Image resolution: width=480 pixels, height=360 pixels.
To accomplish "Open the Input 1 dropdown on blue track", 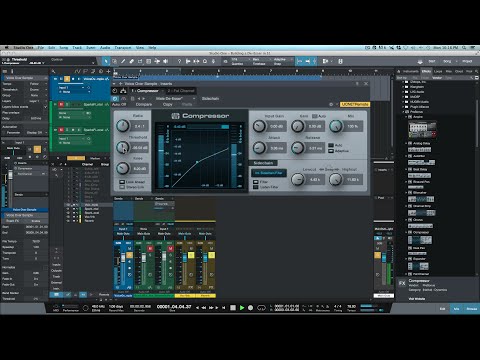I will tap(72, 88).
